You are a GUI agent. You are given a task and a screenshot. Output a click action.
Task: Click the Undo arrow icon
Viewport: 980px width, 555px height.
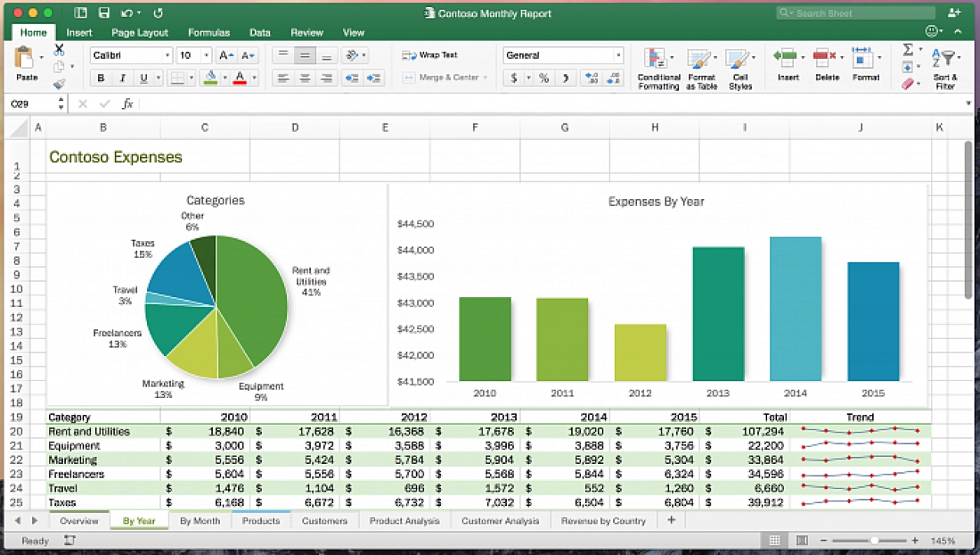[129, 13]
